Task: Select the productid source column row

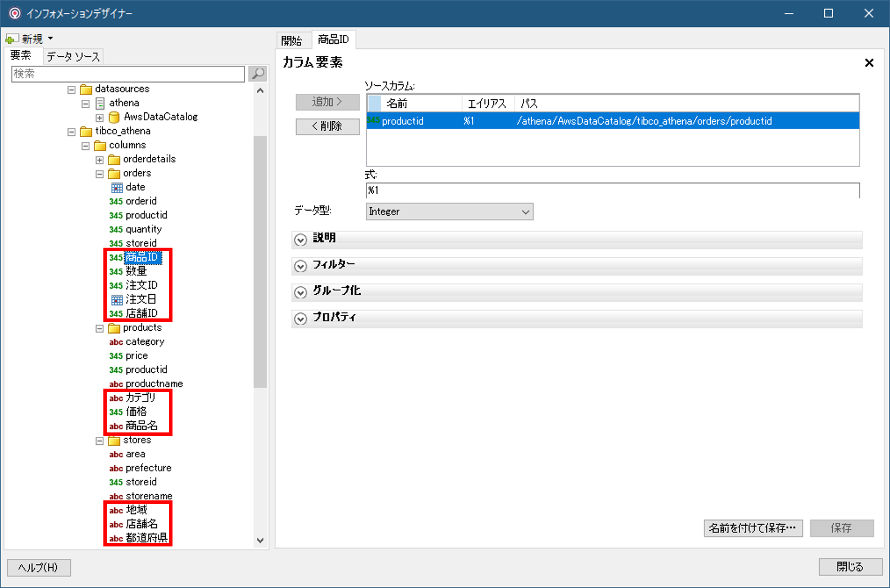Action: coord(613,121)
